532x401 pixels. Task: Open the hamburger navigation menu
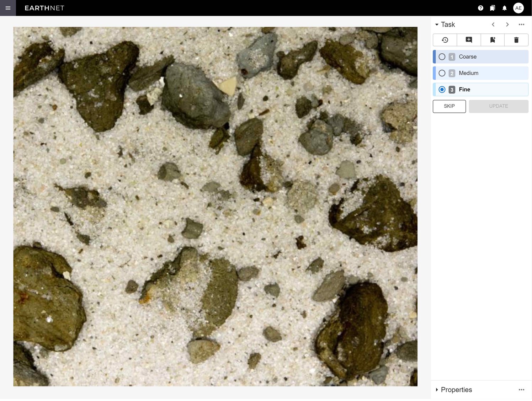(x=8, y=8)
